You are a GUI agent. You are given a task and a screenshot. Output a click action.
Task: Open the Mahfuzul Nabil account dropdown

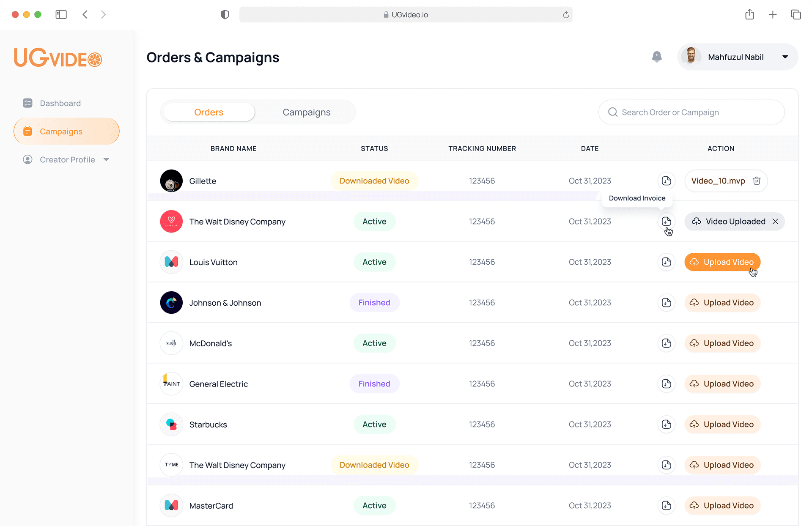[x=785, y=57]
